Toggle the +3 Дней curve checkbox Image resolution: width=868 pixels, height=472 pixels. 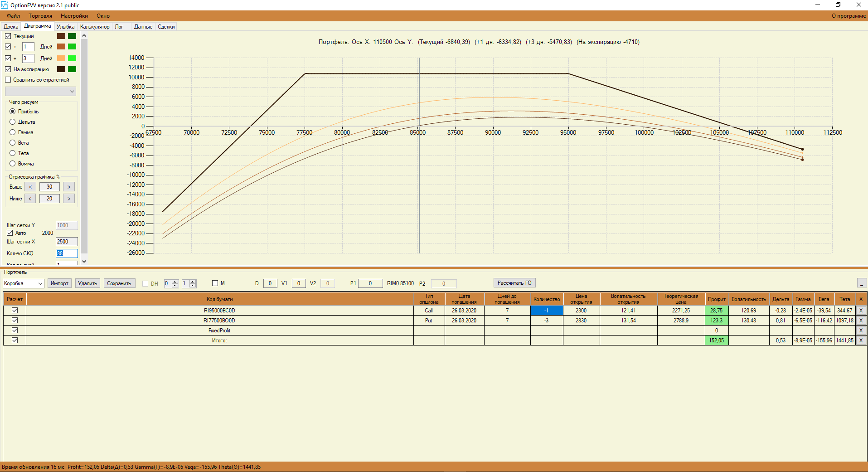8,58
